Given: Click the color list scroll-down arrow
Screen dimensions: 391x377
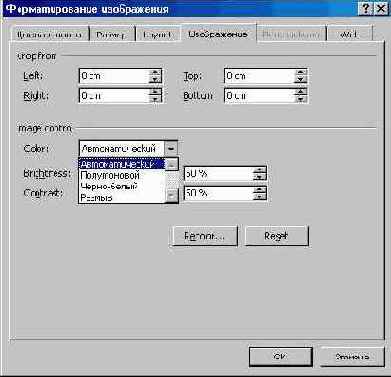Looking at the screenshot, I should (172, 197).
